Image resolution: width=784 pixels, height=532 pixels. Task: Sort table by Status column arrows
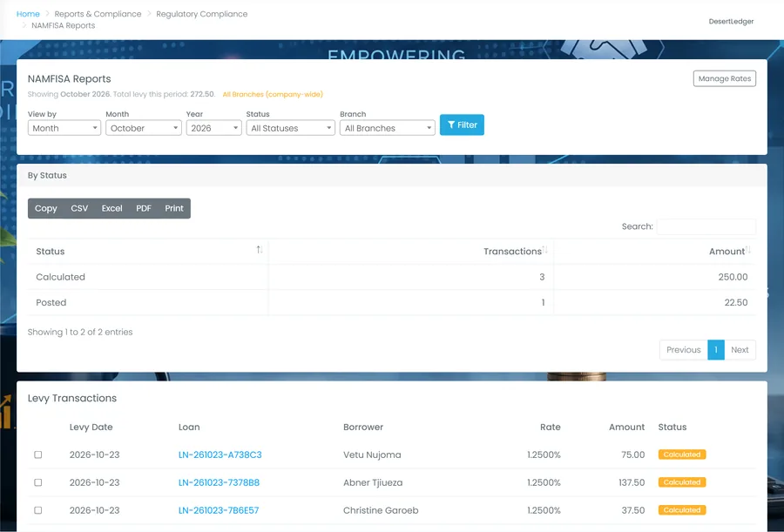pyautogui.click(x=260, y=250)
